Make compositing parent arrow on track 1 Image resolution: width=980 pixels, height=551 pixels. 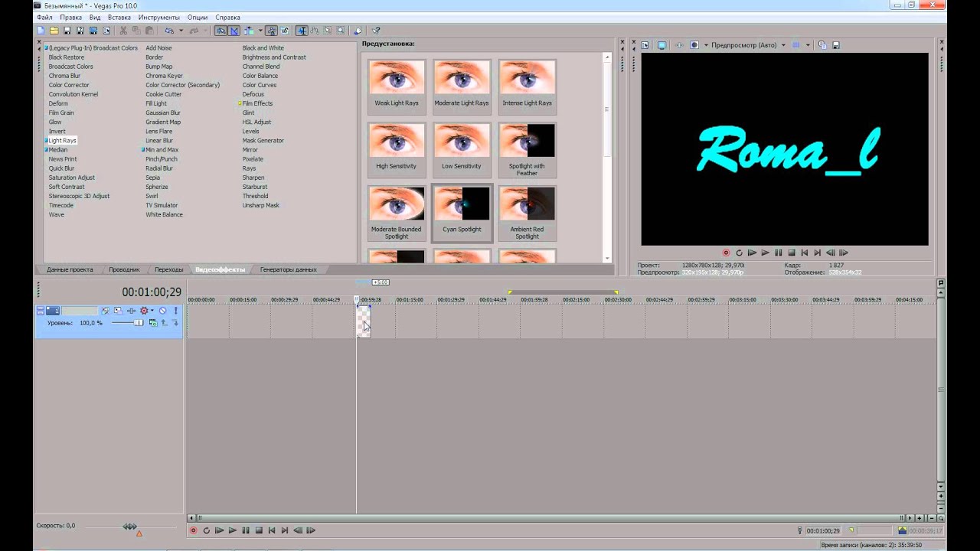(x=163, y=323)
